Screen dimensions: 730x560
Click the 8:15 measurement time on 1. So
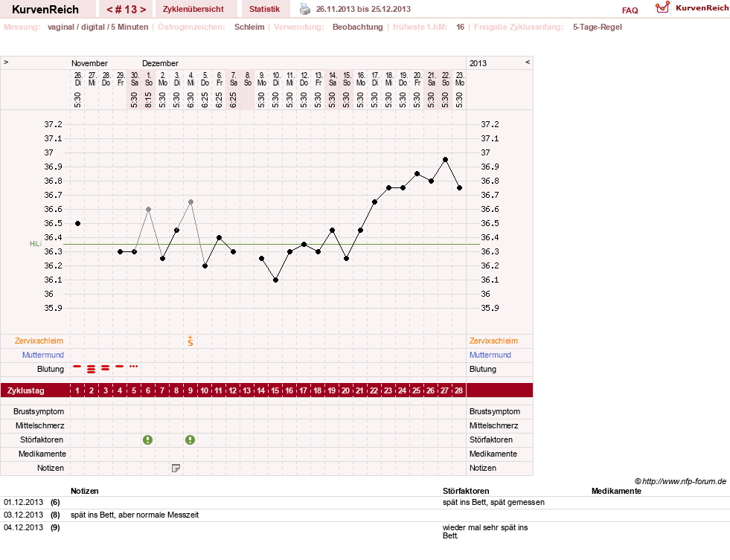point(149,100)
